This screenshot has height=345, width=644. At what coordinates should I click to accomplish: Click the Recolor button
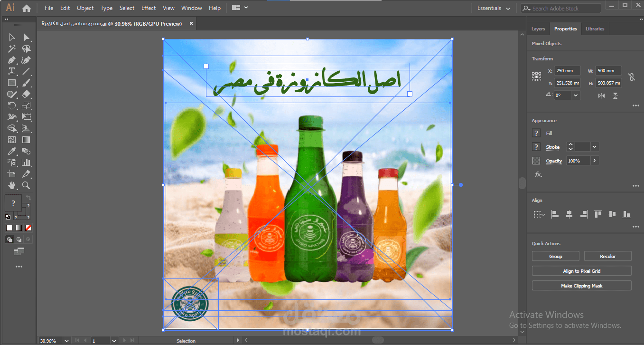click(608, 256)
